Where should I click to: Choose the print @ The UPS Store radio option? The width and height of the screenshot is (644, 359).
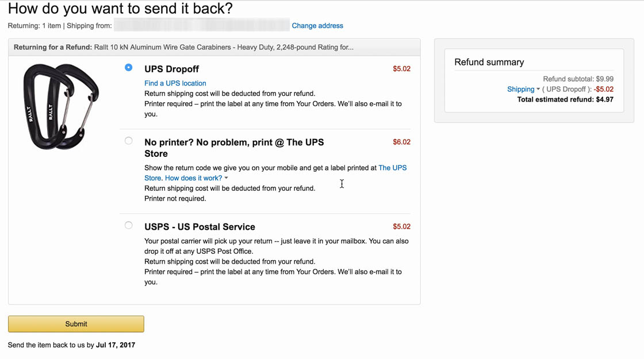(x=128, y=141)
